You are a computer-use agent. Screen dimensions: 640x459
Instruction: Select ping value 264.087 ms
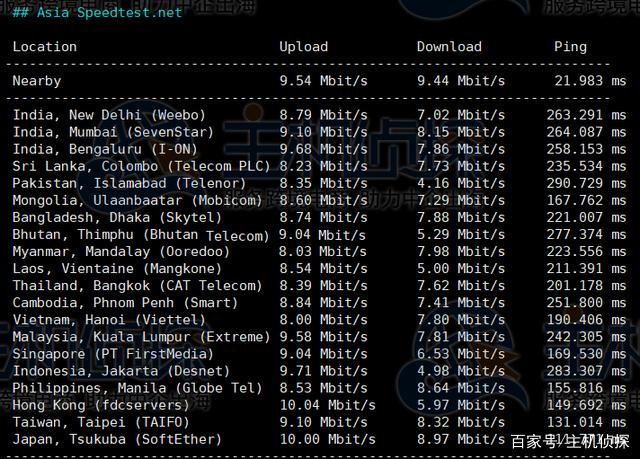click(x=586, y=132)
